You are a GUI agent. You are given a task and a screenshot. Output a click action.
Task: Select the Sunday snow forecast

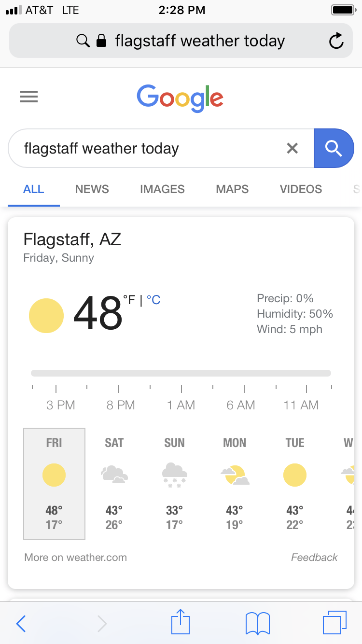[174, 483]
